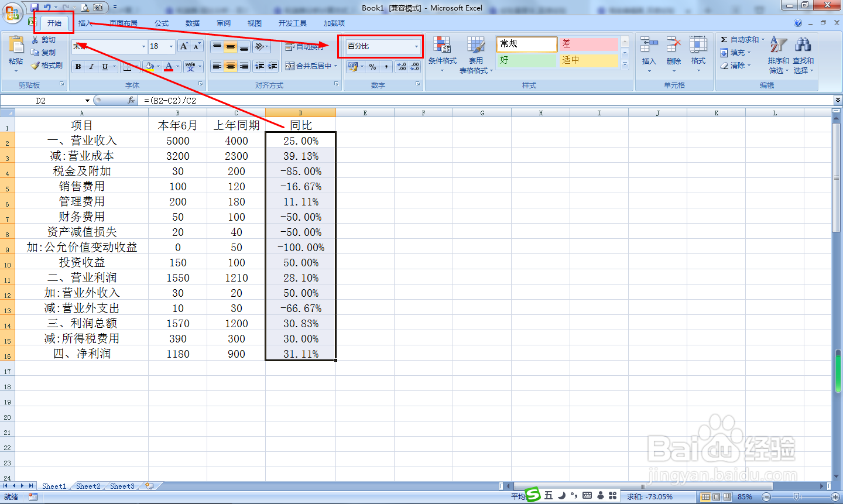The height and width of the screenshot is (504, 843).
Task: Open the Fill (填充) dropdown
Action: tap(736, 53)
